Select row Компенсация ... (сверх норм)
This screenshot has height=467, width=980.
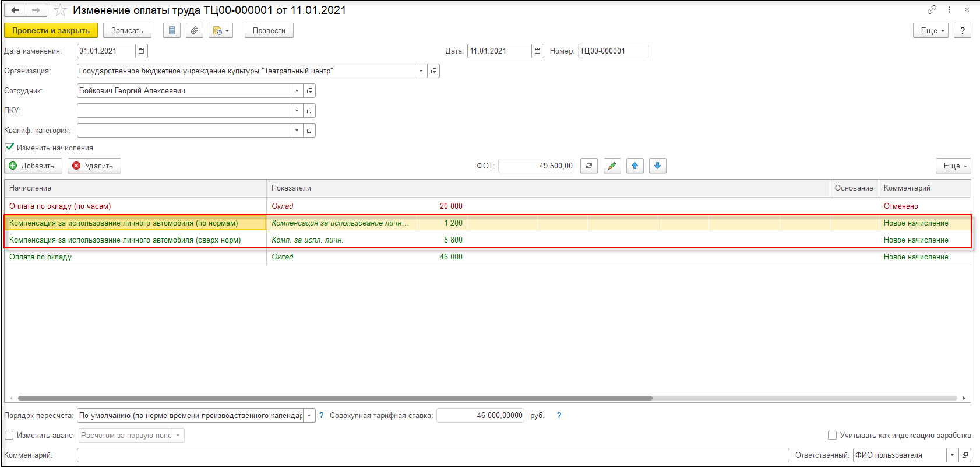(488, 240)
